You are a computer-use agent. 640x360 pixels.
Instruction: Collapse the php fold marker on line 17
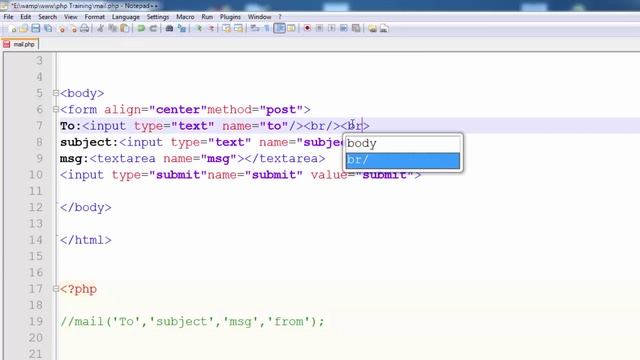(x=56, y=289)
